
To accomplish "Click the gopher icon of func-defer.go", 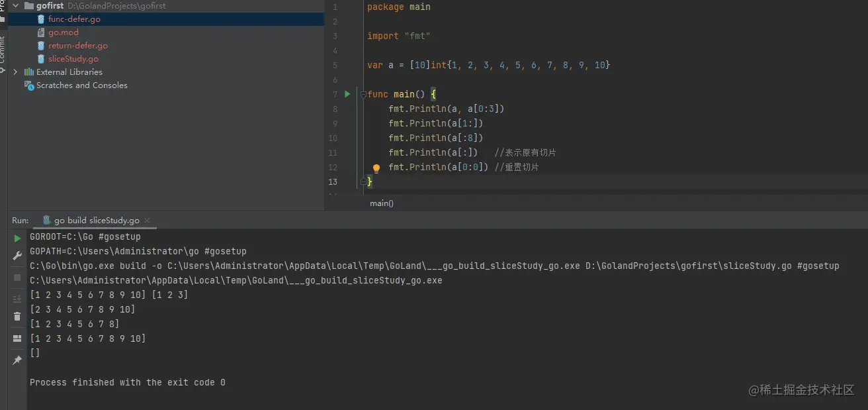I will [x=41, y=19].
